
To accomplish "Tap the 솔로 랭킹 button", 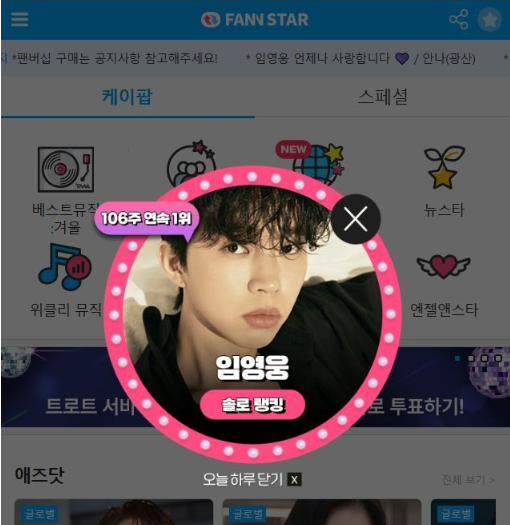I will (x=252, y=405).
